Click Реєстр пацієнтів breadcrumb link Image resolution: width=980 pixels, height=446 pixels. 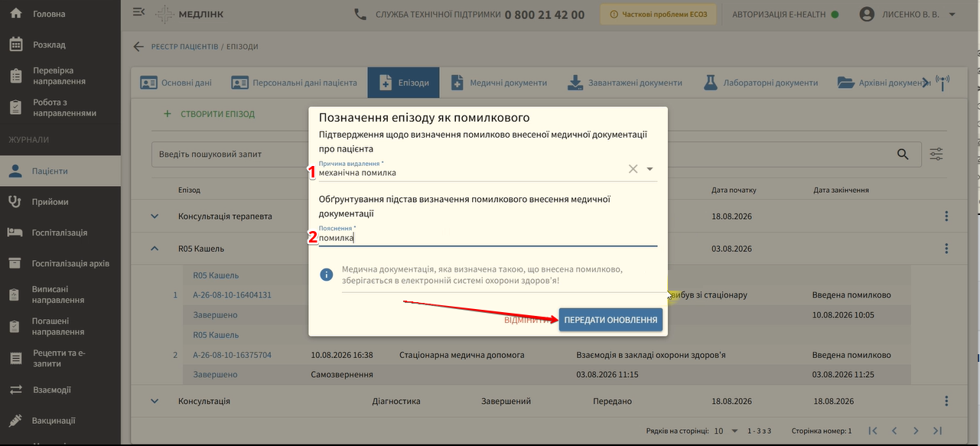[184, 47]
